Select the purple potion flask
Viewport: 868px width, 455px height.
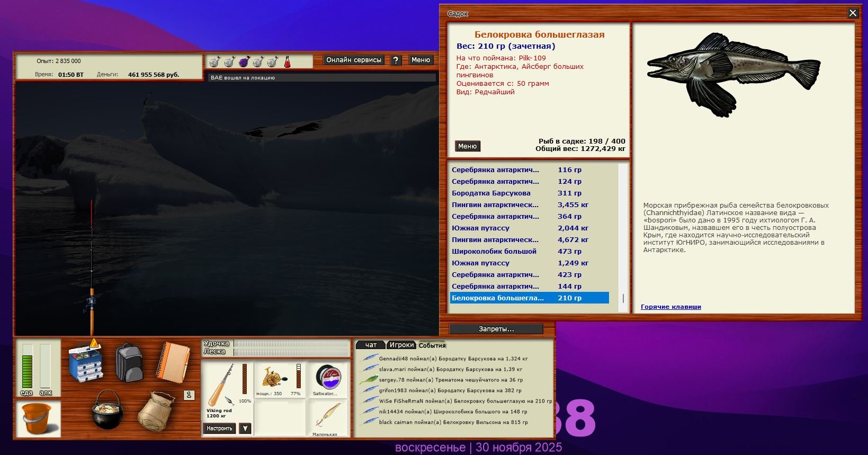[244, 62]
